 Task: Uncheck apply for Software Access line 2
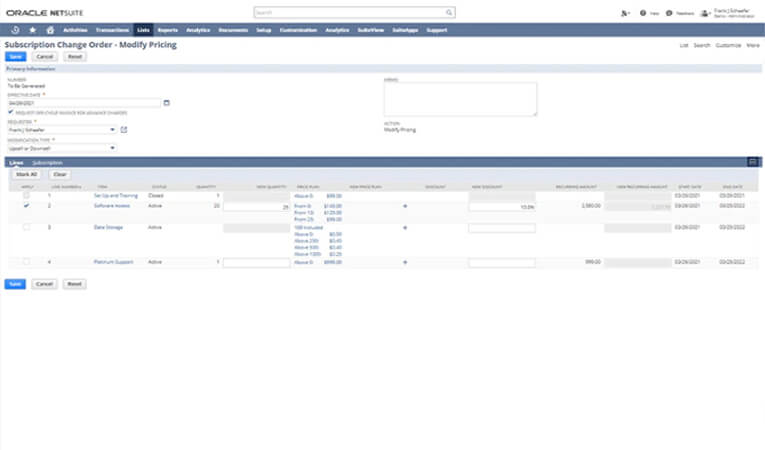pyautogui.click(x=26, y=205)
